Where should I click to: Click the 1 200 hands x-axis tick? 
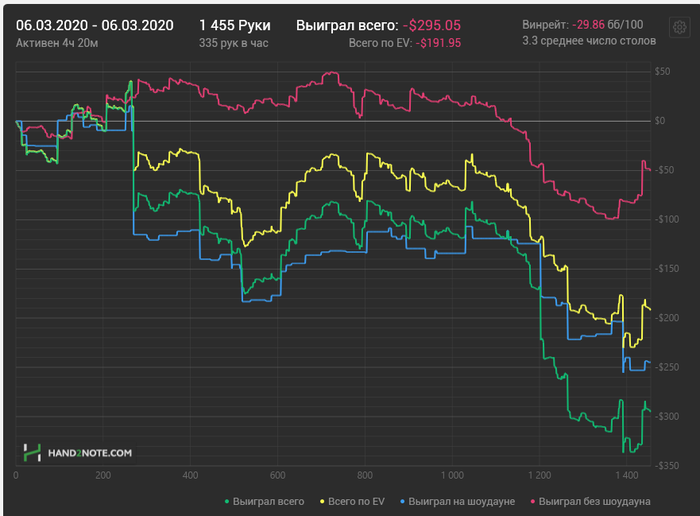[539, 476]
